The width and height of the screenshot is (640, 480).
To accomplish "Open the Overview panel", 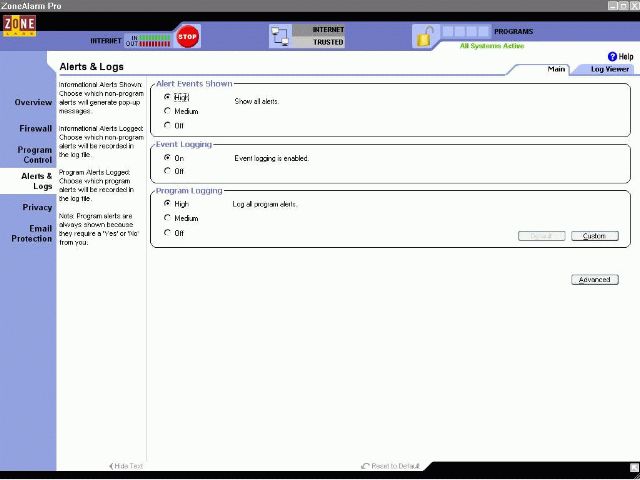I will (33, 102).
